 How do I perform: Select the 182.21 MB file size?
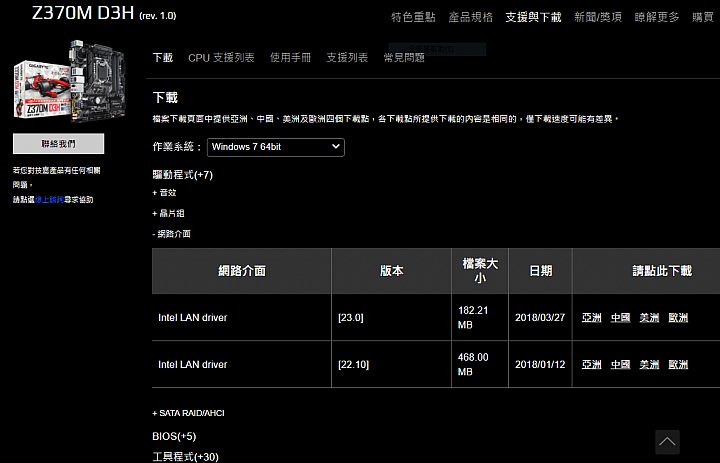(x=473, y=318)
